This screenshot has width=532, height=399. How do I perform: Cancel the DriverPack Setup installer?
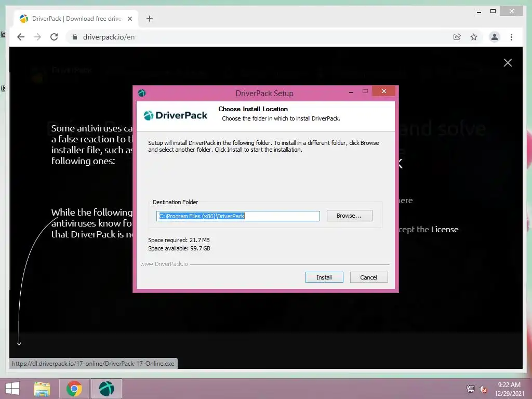pyautogui.click(x=368, y=277)
